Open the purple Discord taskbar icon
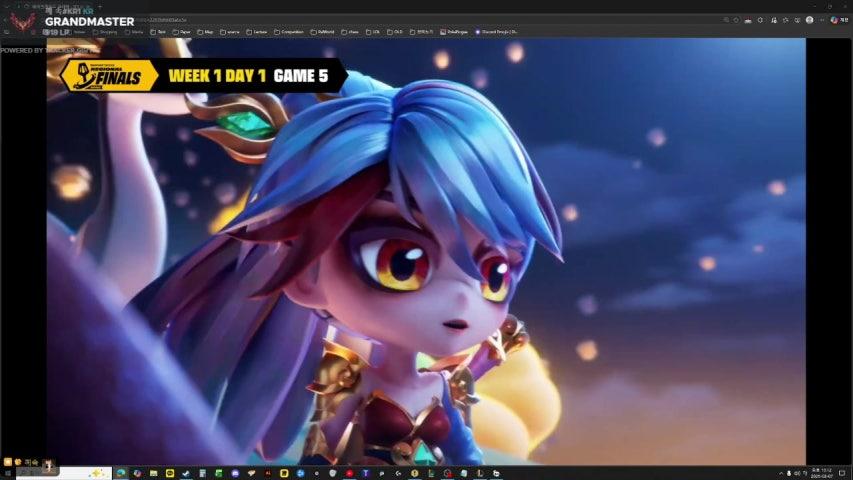This screenshot has width=853, height=480. click(235, 473)
